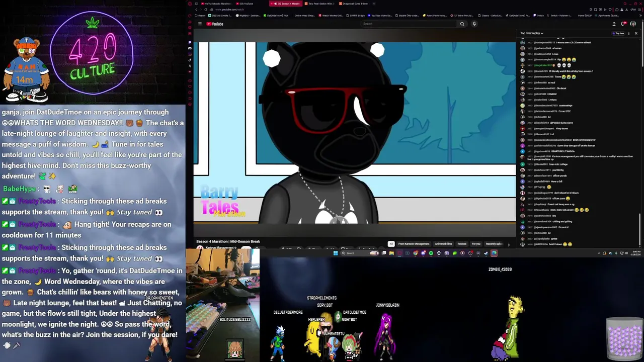Open the 'YouTube Video Do…' bookmark
Image resolution: width=644 pixels, height=362 pixels.
(x=380, y=16)
